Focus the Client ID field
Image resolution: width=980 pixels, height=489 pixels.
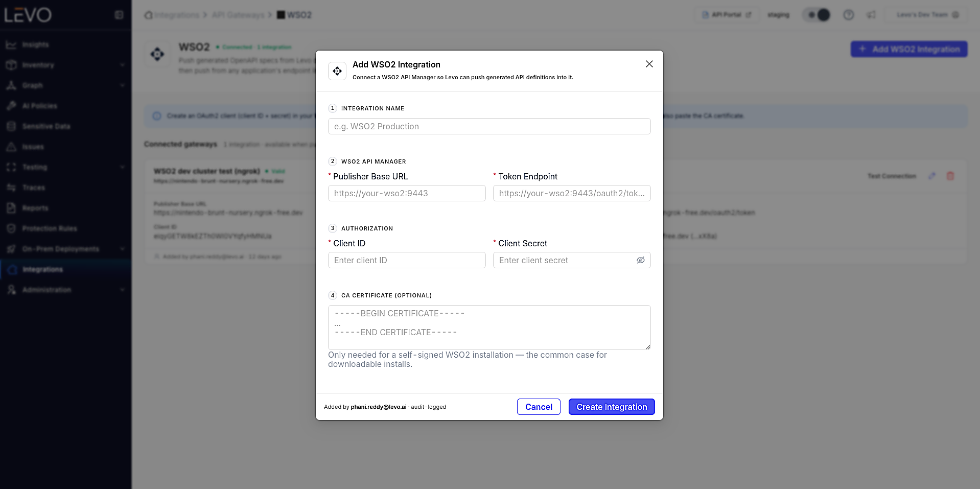pyautogui.click(x=407, y=260)
